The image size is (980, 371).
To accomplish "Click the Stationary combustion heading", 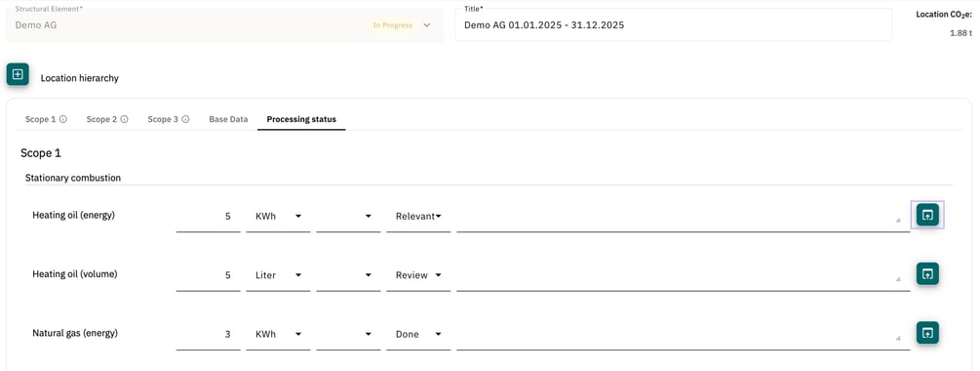I will [x=73, y=178].
